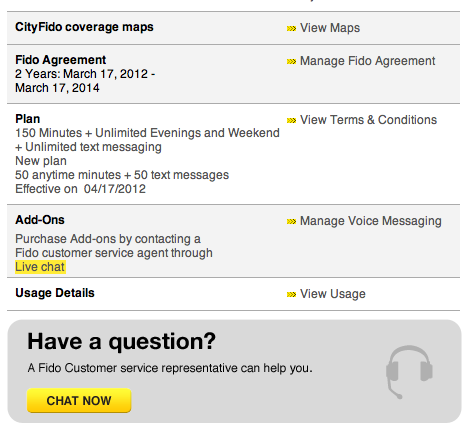Click the Add-Ons section heading
Viewport: 466px width, 431px height.
(x=40, y=220)
